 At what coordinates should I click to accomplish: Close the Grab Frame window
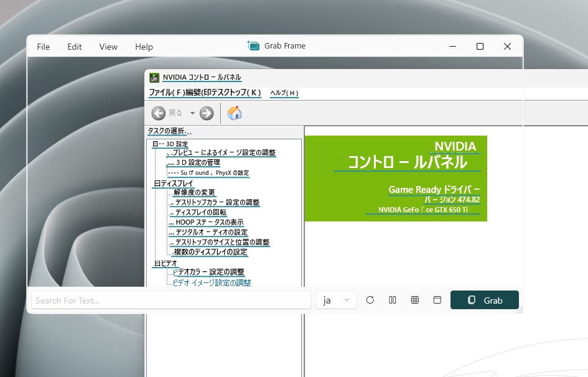(507, 47)
